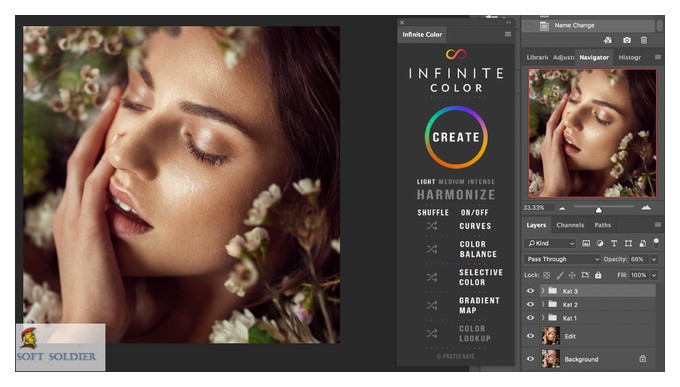Click the Navigator zoom in mountain icon

point(646,208)
